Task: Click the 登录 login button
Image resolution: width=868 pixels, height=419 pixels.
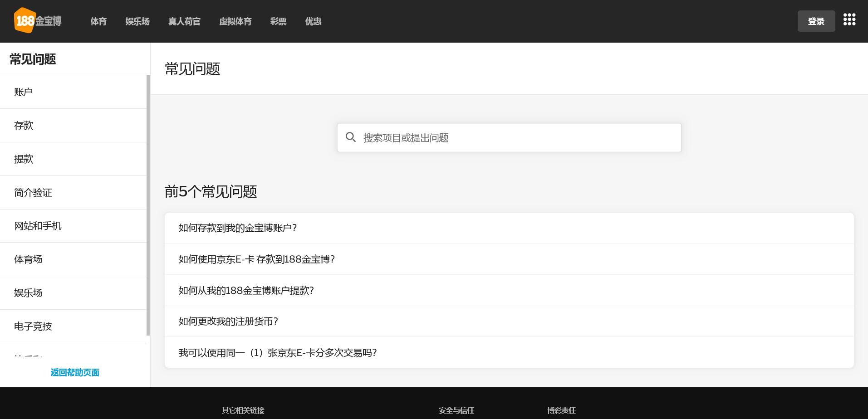Action: 816,21
